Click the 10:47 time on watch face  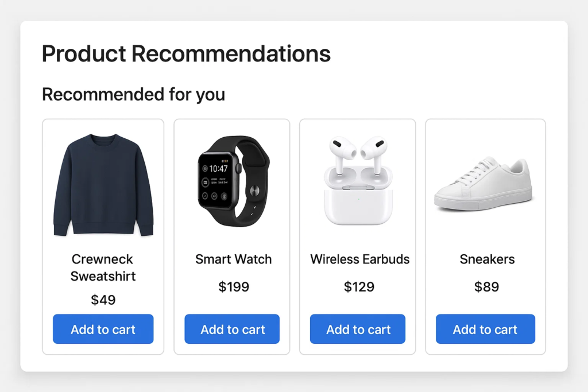218,169
